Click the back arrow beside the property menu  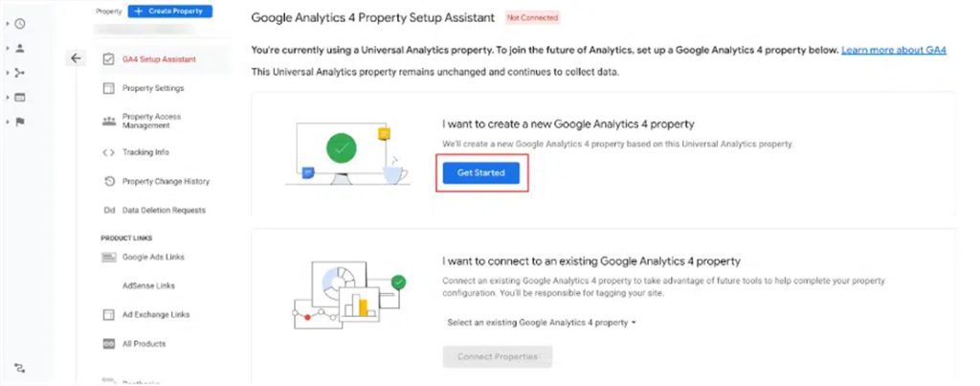coord(77,58)
